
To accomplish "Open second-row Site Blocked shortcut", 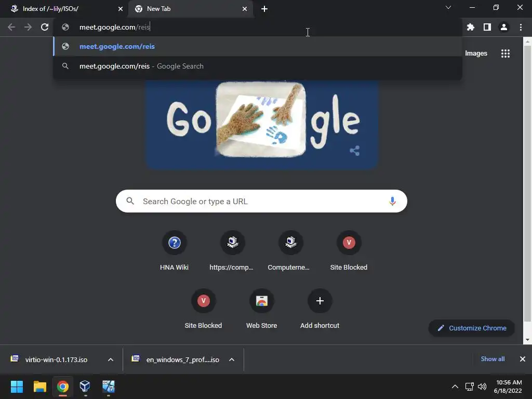I will pyautogui.click(x=203, y=309).
